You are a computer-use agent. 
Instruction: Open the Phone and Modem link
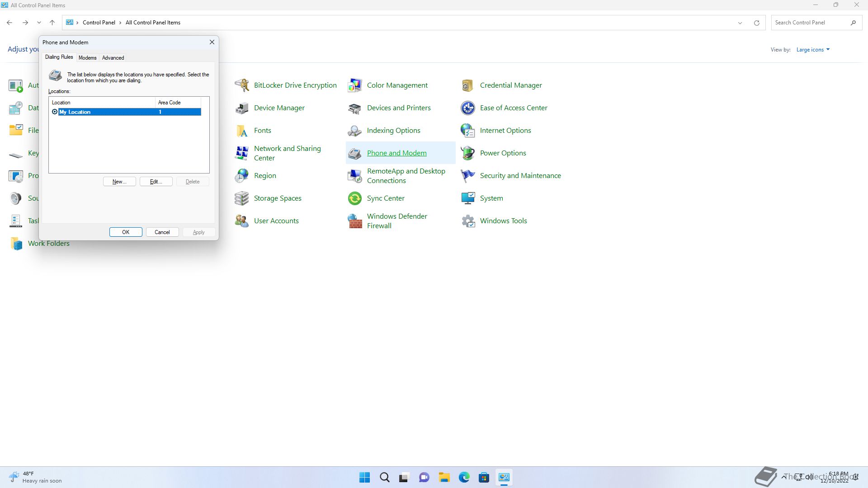pyautogui.click(x=396, y=153)
